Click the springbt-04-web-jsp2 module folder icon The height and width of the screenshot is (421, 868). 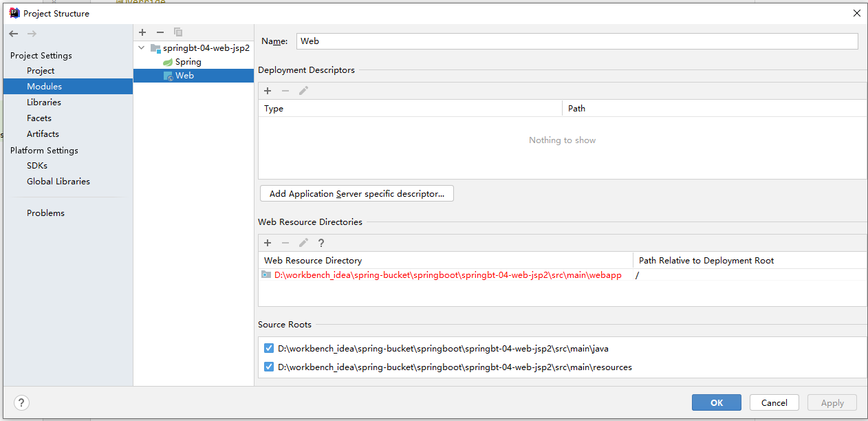click(x=155, y=48)
